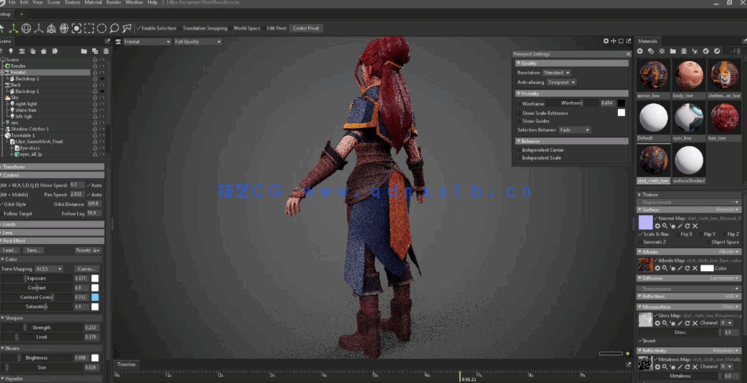Open the Help menu
The height and width of the screenshot is (383, 747).
152,2
